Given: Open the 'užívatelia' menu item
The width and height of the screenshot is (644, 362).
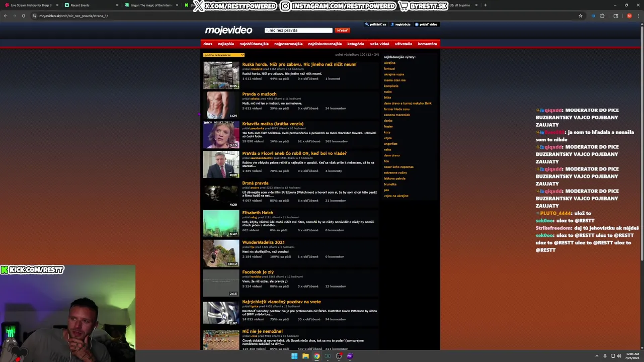Looking at the screenshot, I should [404, 44].
